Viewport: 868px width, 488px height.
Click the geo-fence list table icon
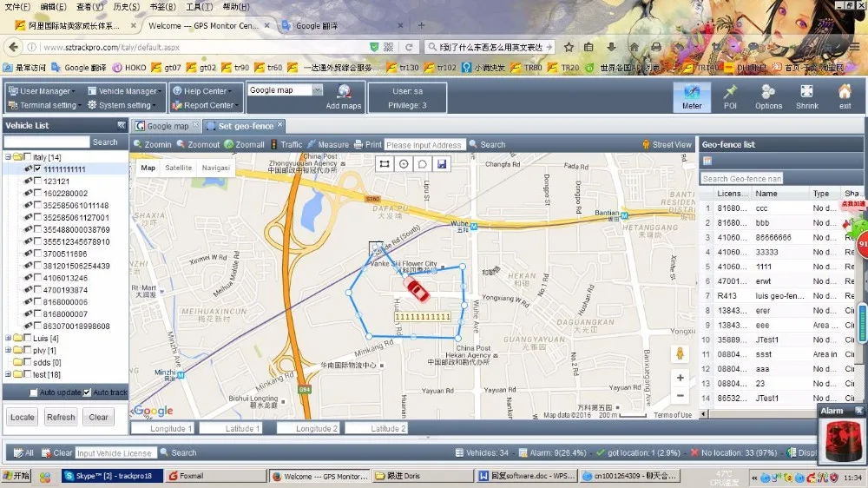click(707, 162)
